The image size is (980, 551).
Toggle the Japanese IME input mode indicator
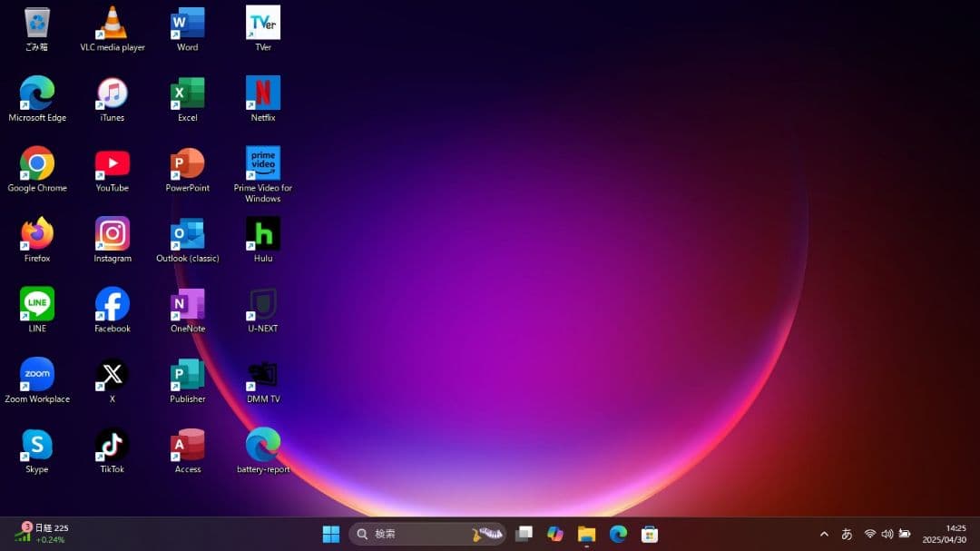(x=847, y=534)
